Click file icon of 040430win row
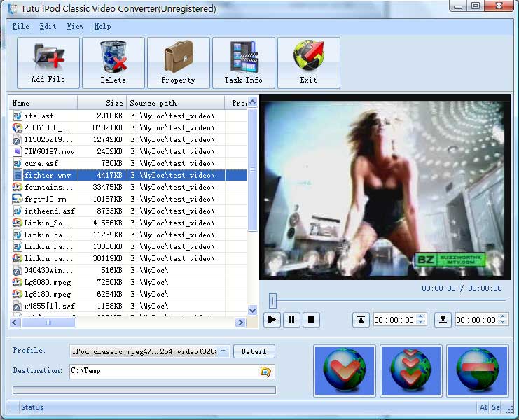This screenshot has width=519, height=420. click(18, 270)
